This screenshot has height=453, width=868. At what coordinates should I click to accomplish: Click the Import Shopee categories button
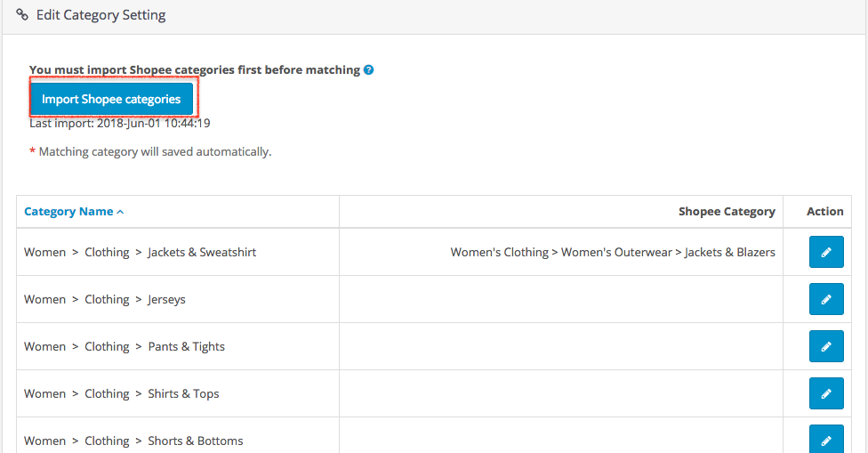[111, 100]
